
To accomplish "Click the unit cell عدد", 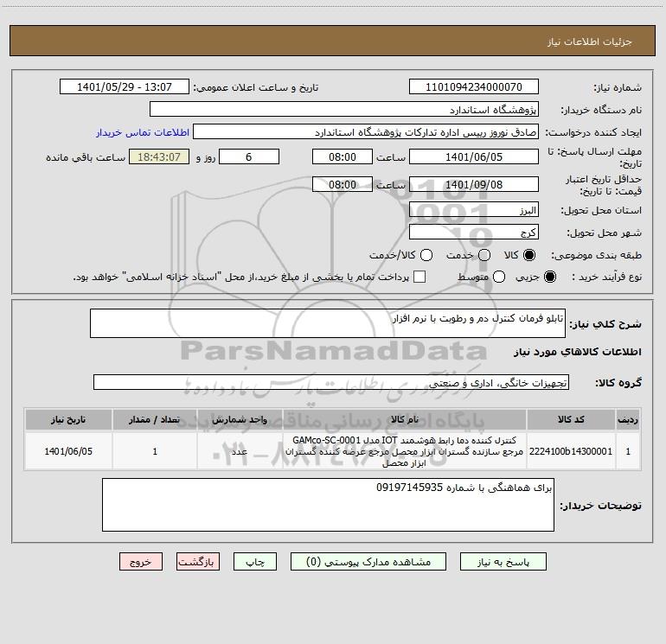I will click(x=240, y=451).
